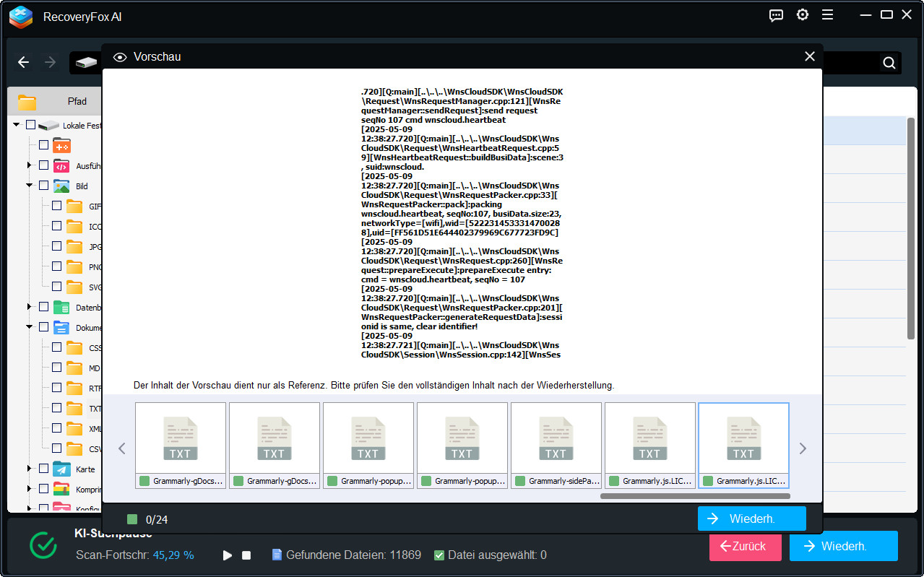The width and height of the screenshot is (924, 577).
Task: Select the SVG folder icon in tree
Action: pyautogui.click(x=74, y=287)
